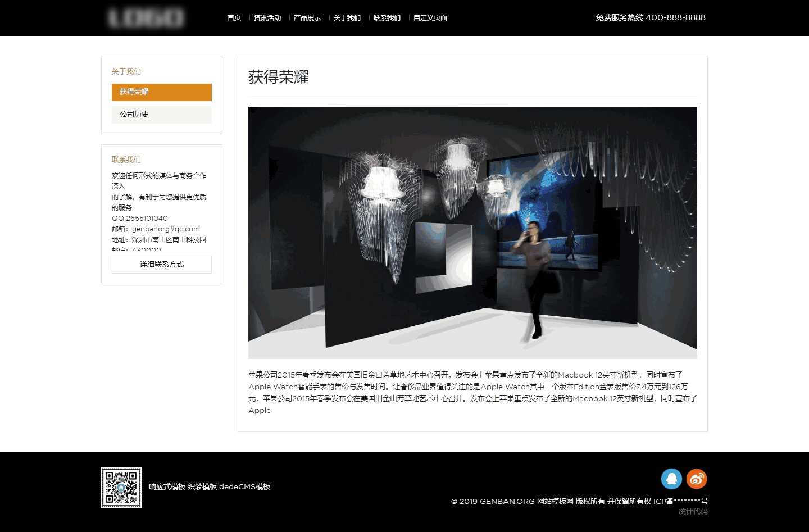Open the orange Weibo icon in the footer

tap(697, 479)
